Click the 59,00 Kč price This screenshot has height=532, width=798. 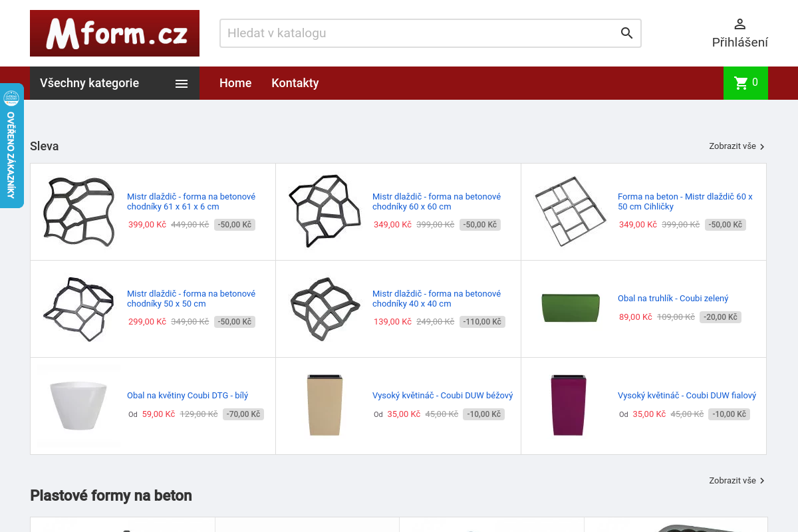(x=158, y=414)
